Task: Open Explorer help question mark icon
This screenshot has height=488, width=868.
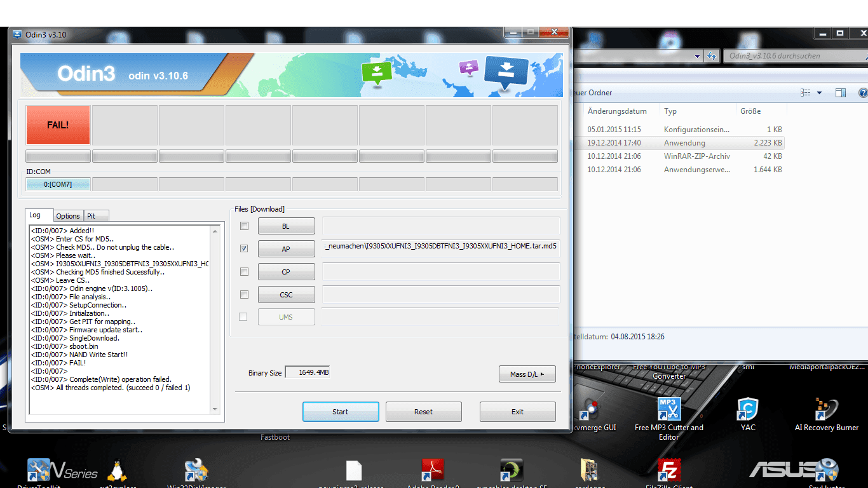Action: point(863,93)
